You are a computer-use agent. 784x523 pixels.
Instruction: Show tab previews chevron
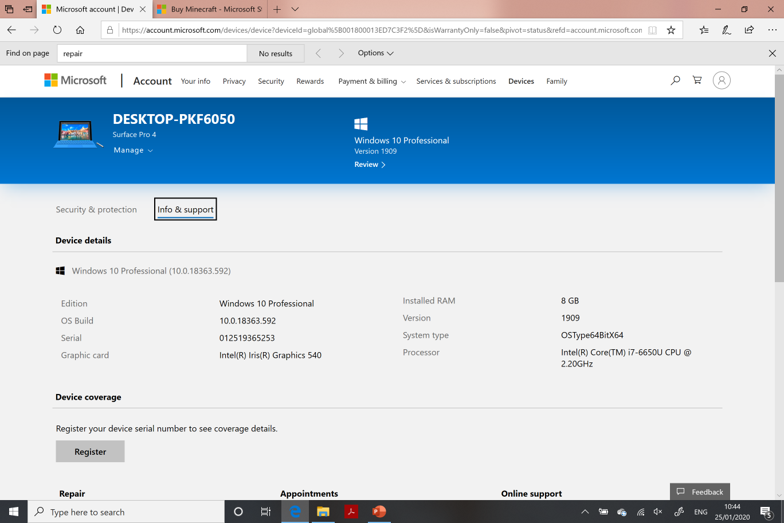pos(295,9)
